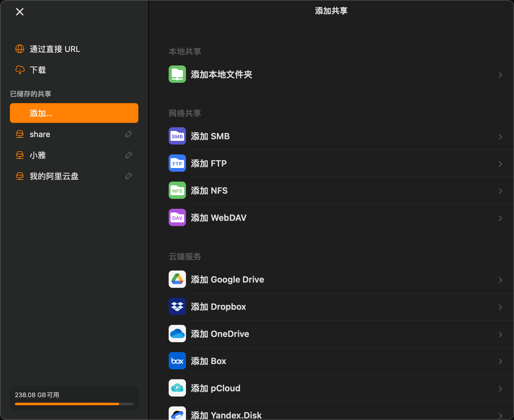This screenshot has width=514, height=420.
Task: Expand the 添加 FTP row chevron
Action: point(500,164)
